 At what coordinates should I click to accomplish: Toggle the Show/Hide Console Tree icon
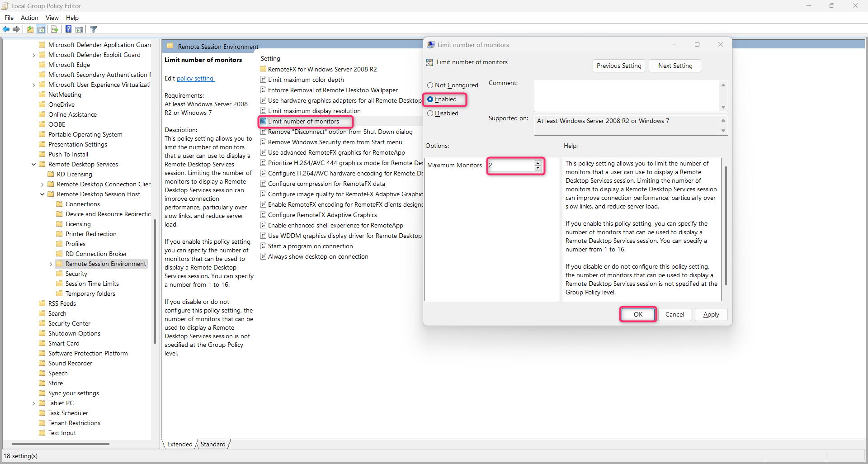[41, 29]
